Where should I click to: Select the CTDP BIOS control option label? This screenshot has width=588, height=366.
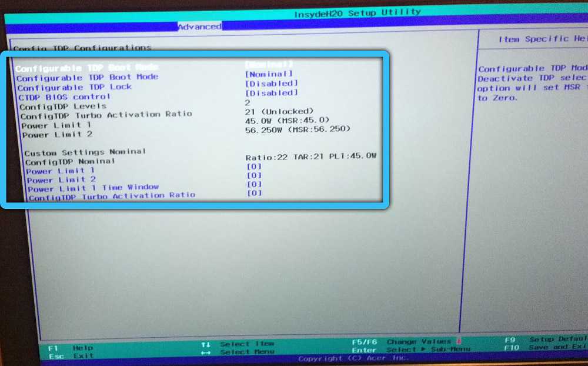(64, 97)
